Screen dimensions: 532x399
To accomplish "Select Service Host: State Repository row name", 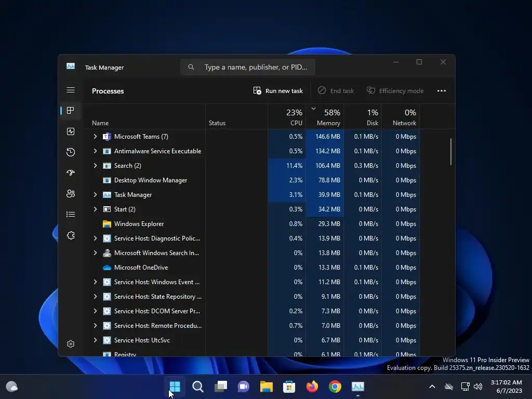I will point(158,297).
